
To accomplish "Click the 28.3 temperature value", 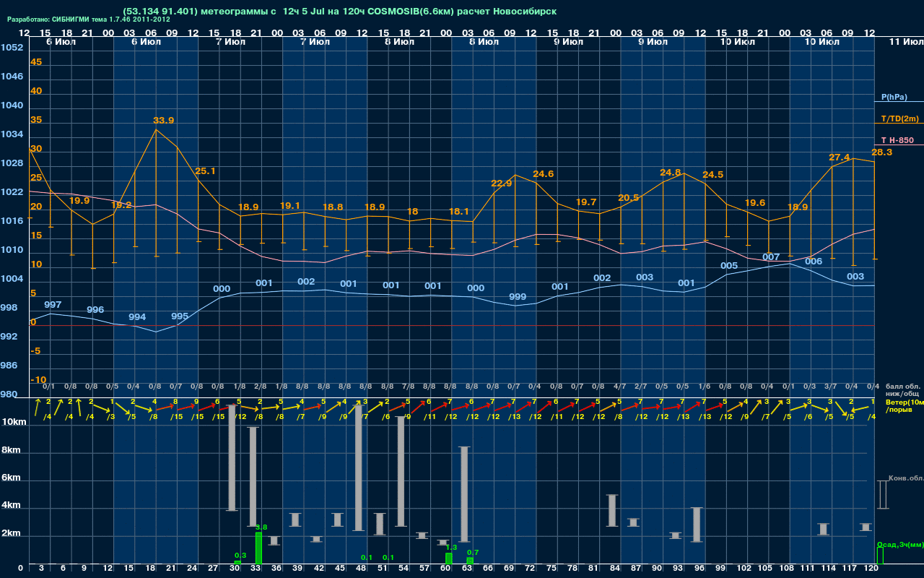I will 881,152.
